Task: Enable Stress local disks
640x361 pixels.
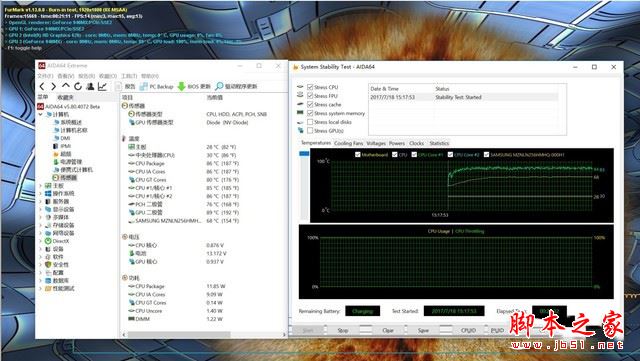Action: tap(310, 122)
